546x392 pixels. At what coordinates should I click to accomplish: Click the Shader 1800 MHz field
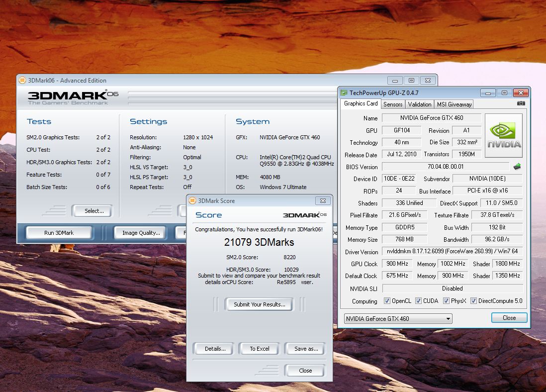pos(507,264)
